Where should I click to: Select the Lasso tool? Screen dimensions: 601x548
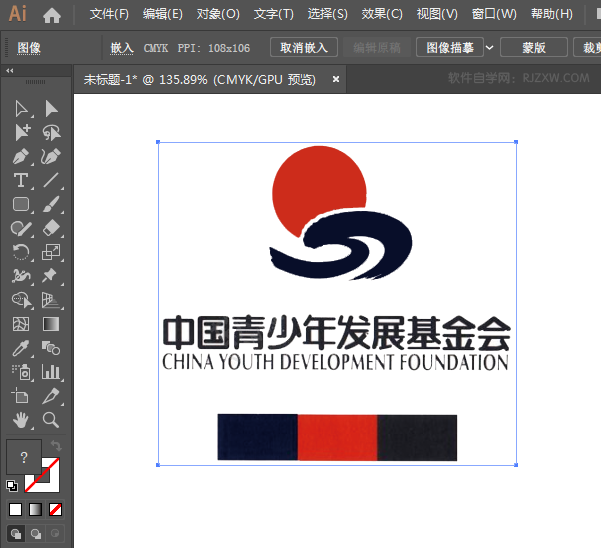[51, 133]
